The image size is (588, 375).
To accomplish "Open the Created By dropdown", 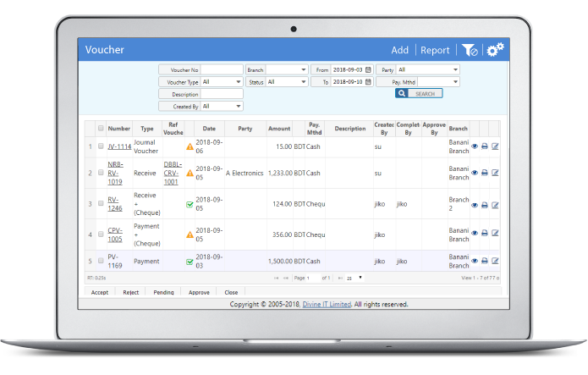I will (222, 107).
